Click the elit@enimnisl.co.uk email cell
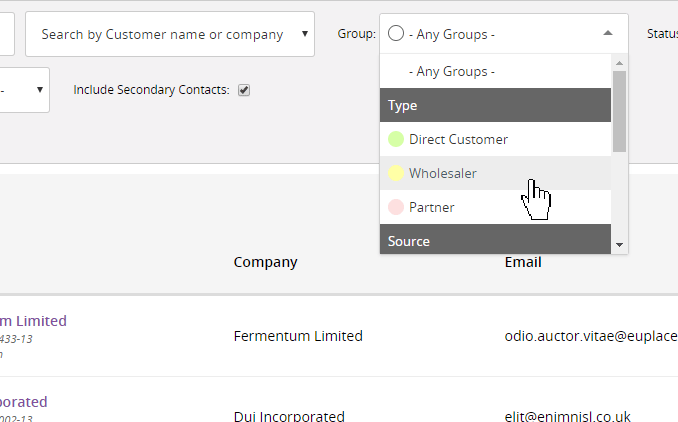 (x=567, y=416)
